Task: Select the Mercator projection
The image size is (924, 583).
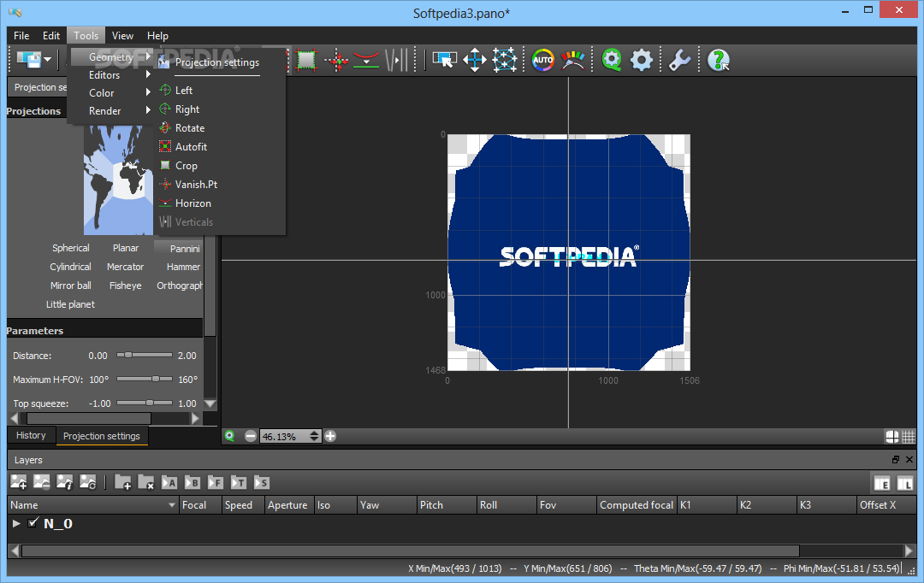Action: click(x=126, y=267)
